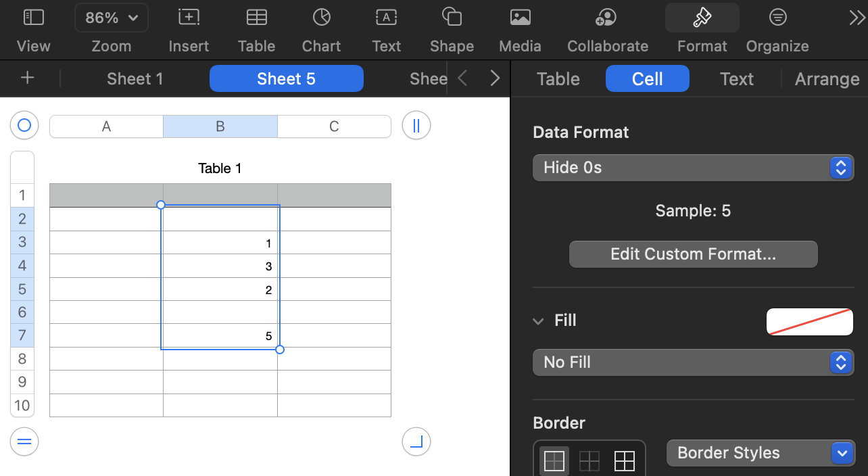Click the Insert toolbar icon
This screenshot has height=476, width=868.
[x=189, y=18]
